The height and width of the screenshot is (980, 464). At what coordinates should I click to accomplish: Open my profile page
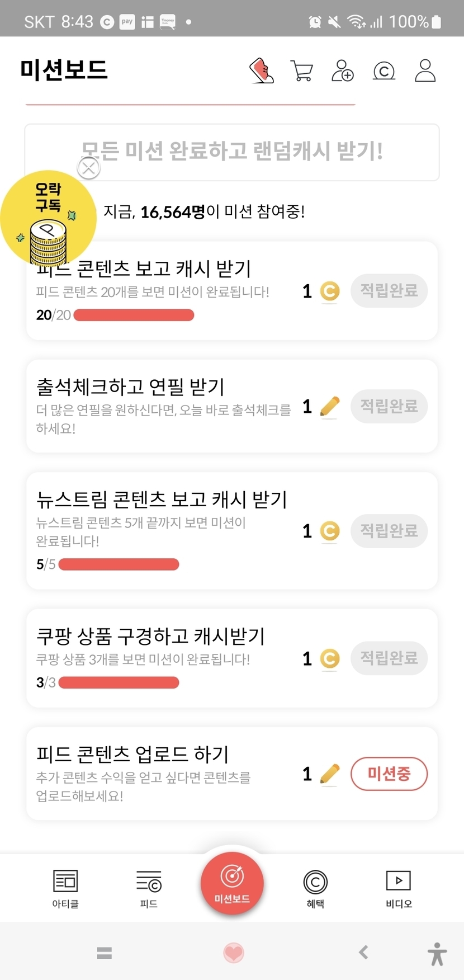tap(425, 71)
